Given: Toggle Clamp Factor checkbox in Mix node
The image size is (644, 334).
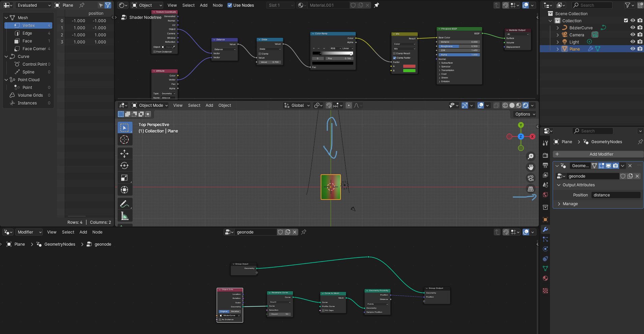Looking at the screenshot, I should [394, 58].
